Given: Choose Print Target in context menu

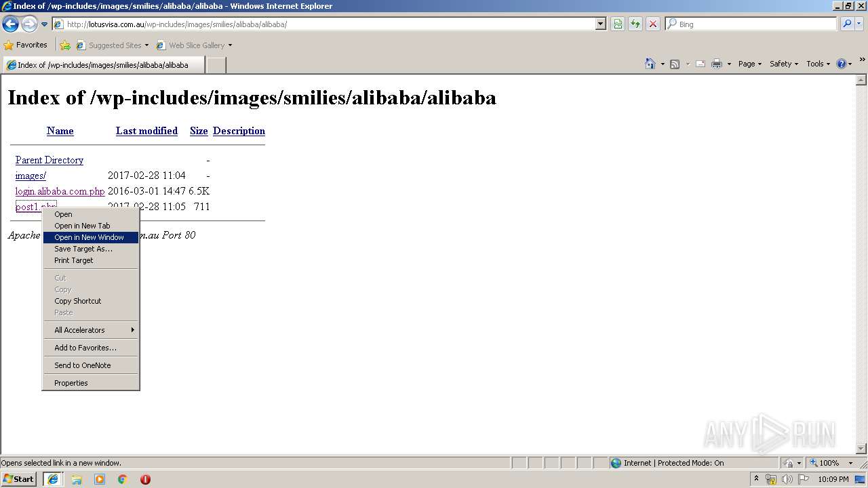Looking at the screenshot, I should pyautogui.click(x=91, y=260).
